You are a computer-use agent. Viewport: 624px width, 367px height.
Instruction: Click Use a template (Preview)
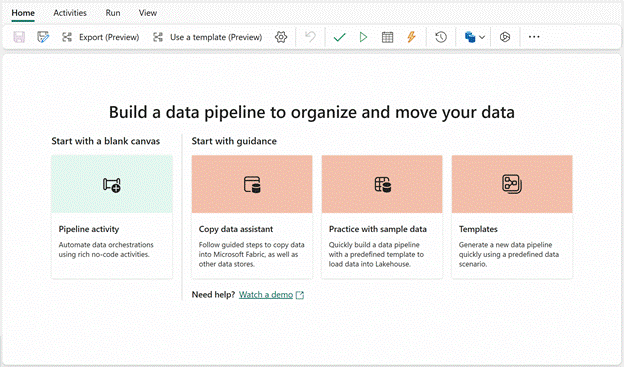click(208, 37)
